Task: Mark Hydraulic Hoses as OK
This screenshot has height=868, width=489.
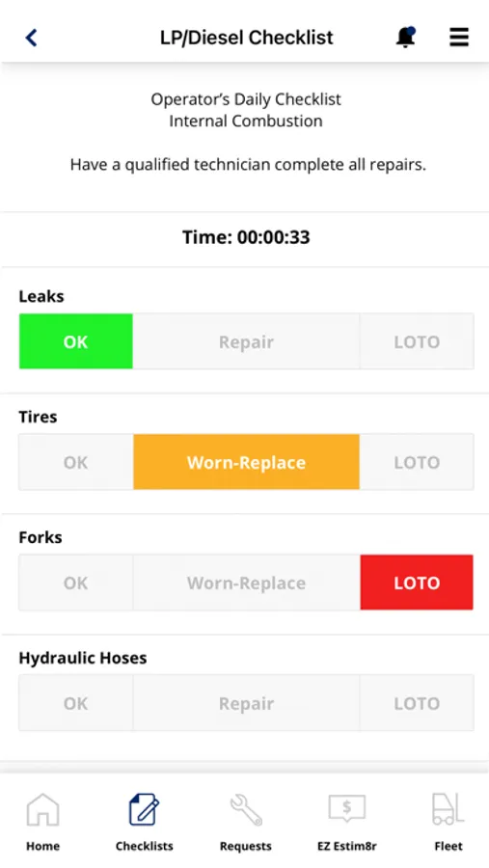Action: (x=76, y=703)
